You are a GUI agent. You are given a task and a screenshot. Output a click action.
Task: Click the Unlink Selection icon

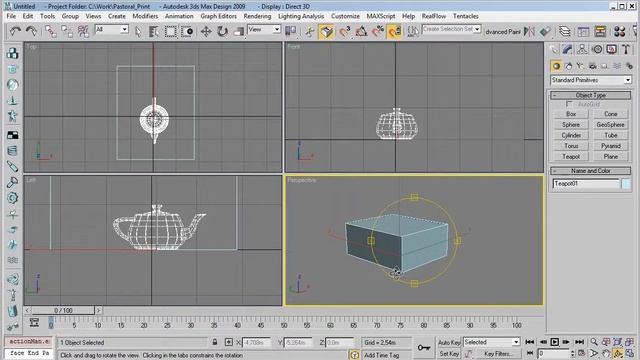(x=67, y=31)
